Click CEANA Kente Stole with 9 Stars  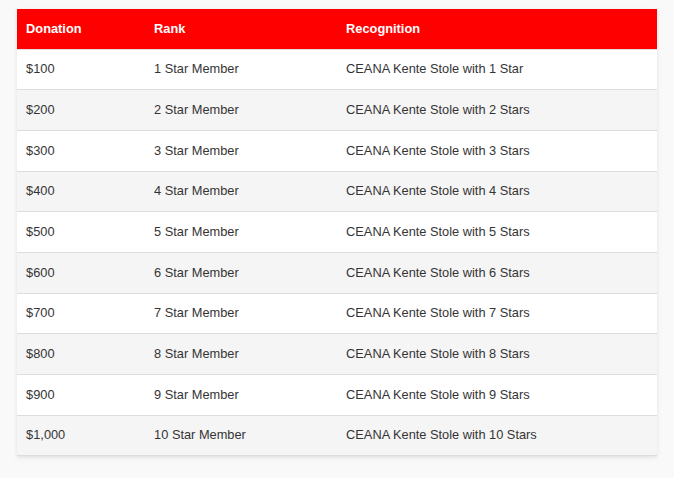click(438, 395)
